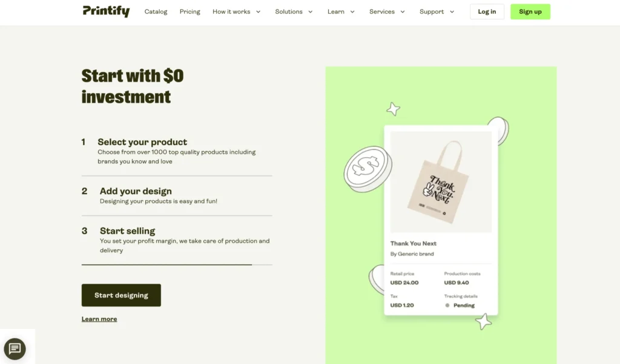
Task: Open the Support menu
Action: click(x=437, y=11)
